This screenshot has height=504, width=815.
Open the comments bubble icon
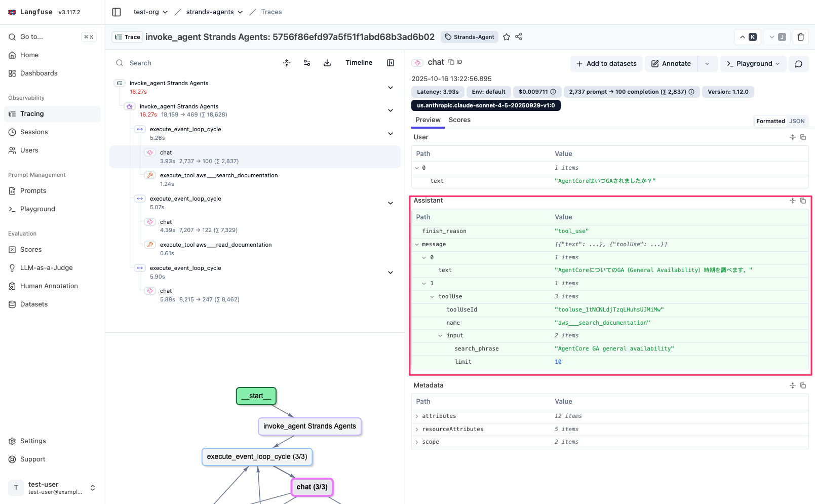point(798,64)
